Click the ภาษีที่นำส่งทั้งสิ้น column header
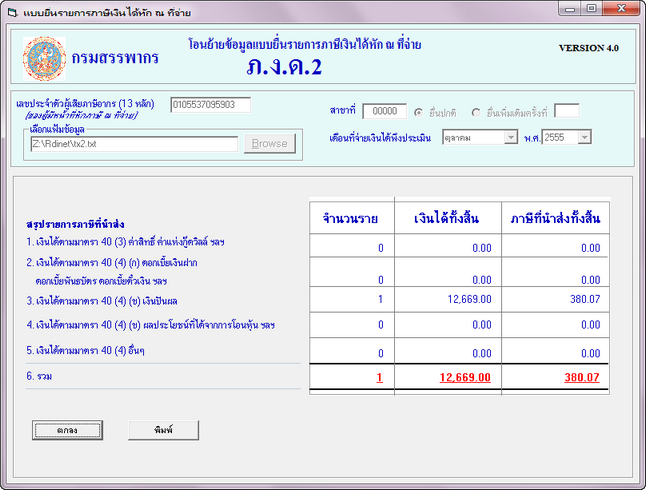The width and height of the screenshot is (646, 490). tap(555, 218)
